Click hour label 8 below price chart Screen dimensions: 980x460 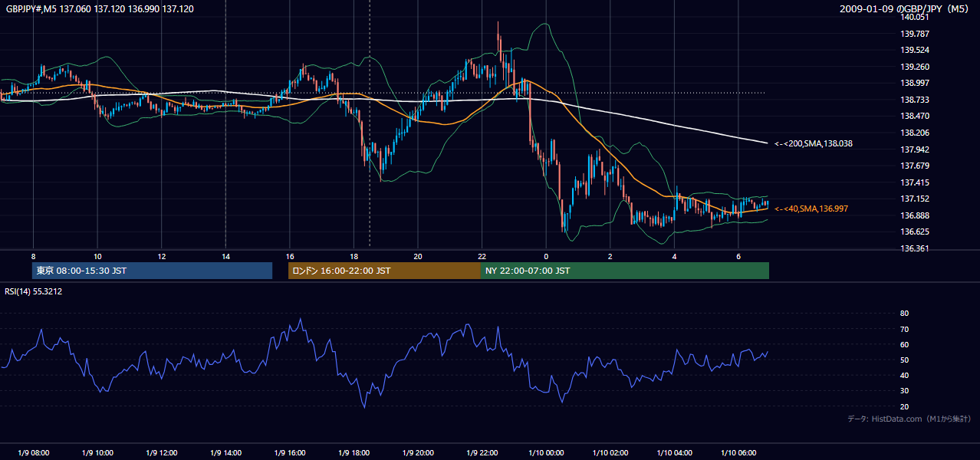pos(33,256)
